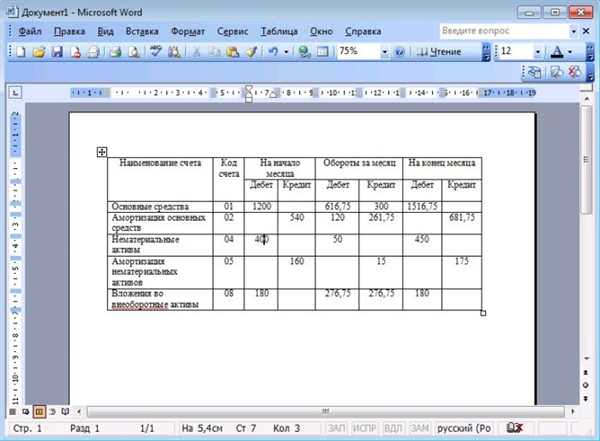Run the spelling and grammar check
Image resolution: width=600 pixels, height=441 pixels.
click(155, 52)
